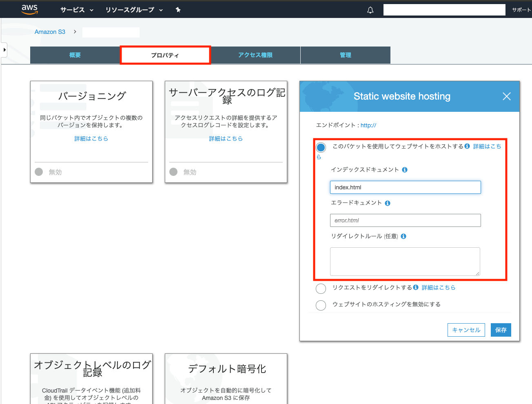Click the AWS logo to go home
Image resolution: width=532 pixels, height=404 pixels.
29,9
